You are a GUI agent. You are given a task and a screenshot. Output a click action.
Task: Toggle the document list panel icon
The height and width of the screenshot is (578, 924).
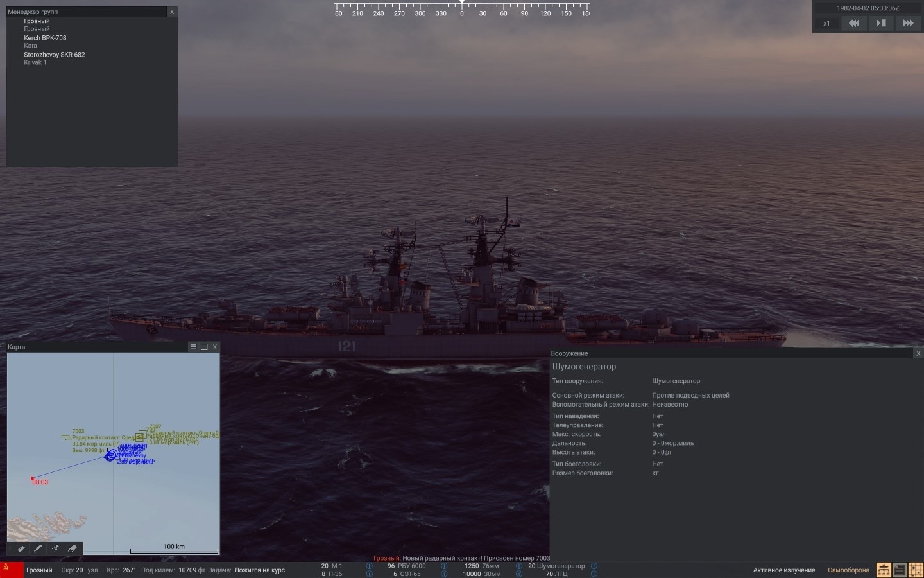point(900,570)
